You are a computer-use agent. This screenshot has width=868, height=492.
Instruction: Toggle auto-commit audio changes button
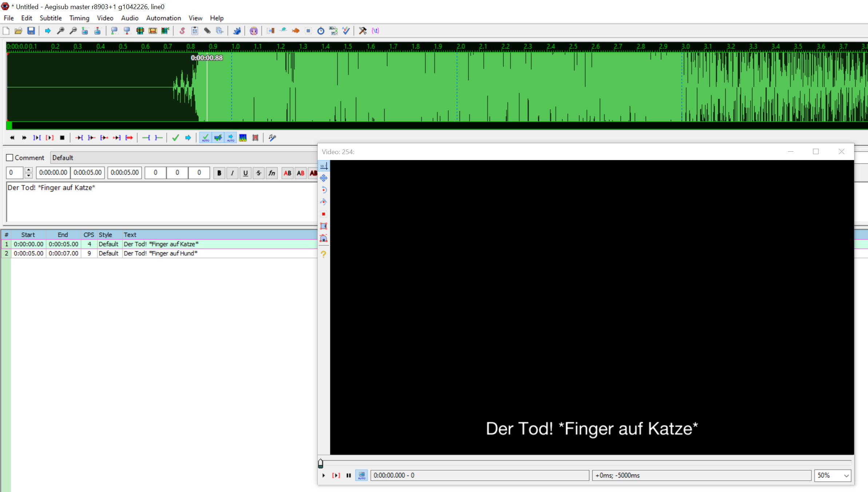206,138
